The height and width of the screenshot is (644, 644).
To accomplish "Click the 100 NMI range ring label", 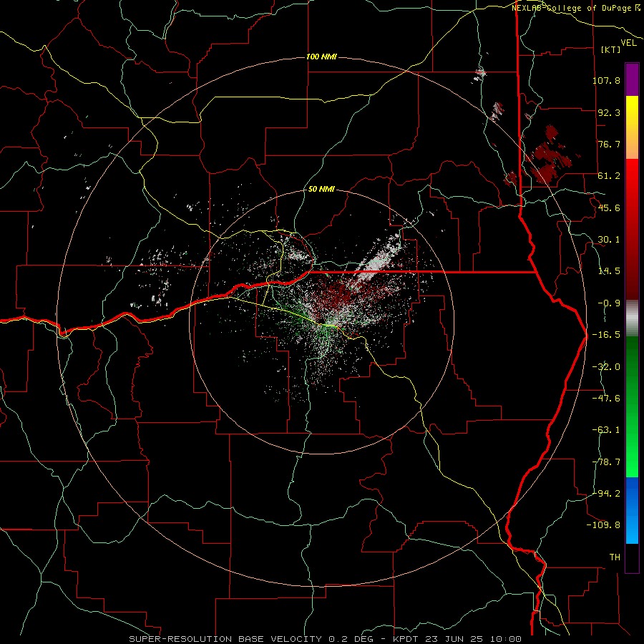I will tap(321, 57).
